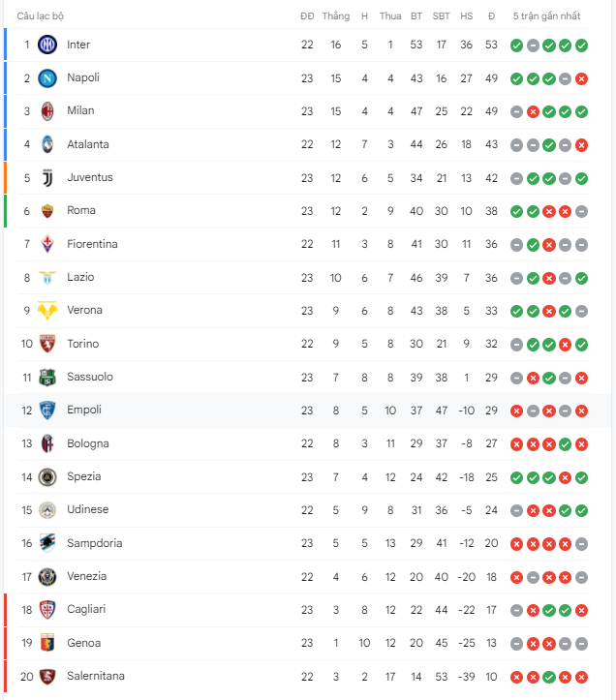The height and width of the screenshot is (700, 616).
Task: Click the Inter club crest icon
Action: coord(47,45)
